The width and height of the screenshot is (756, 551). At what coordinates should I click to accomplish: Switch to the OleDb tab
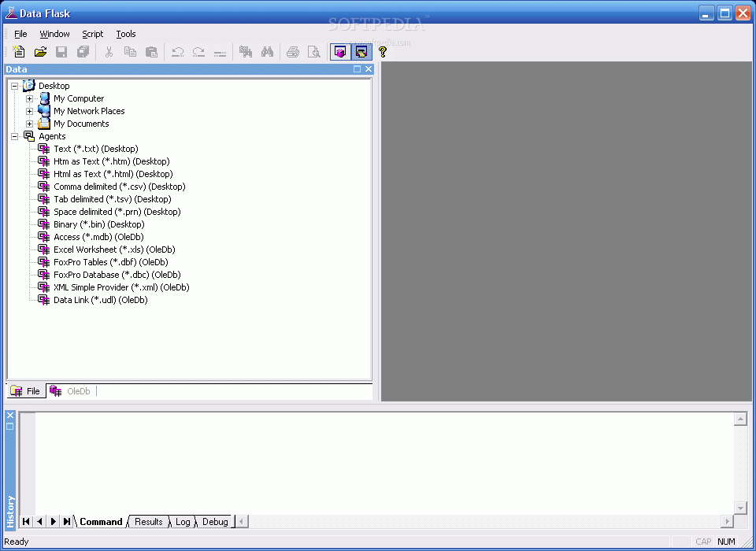click(x=71, y=391)
